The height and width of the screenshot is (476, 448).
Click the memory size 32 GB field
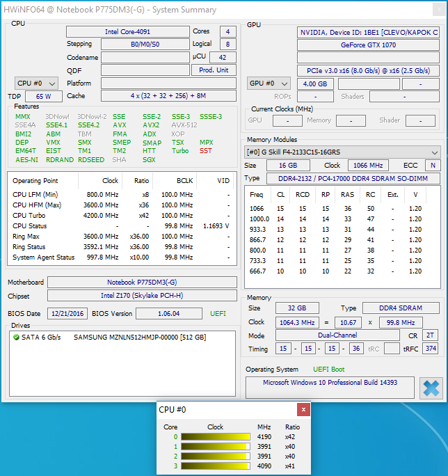297,308
